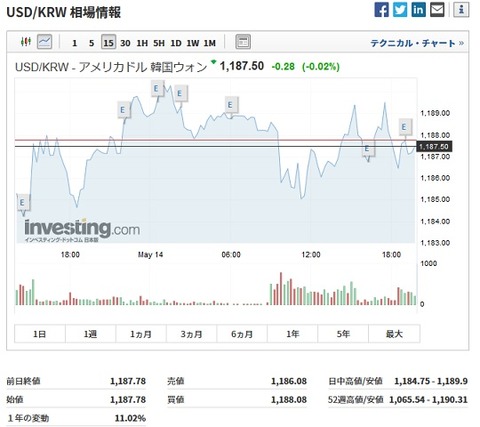Open the E event marker above 06:00
Viewport: 480px width, 427px height.
point(230,105)
